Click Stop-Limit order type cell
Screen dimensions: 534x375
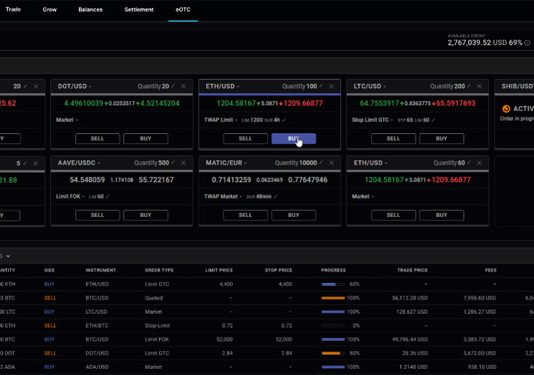point(157,326)
